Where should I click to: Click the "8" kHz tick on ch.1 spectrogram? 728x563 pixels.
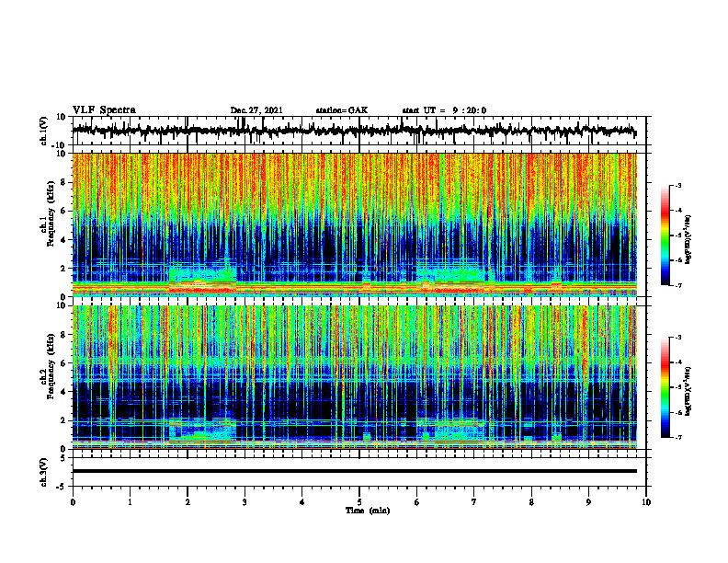pyautogui.click(x=63, y=182)
